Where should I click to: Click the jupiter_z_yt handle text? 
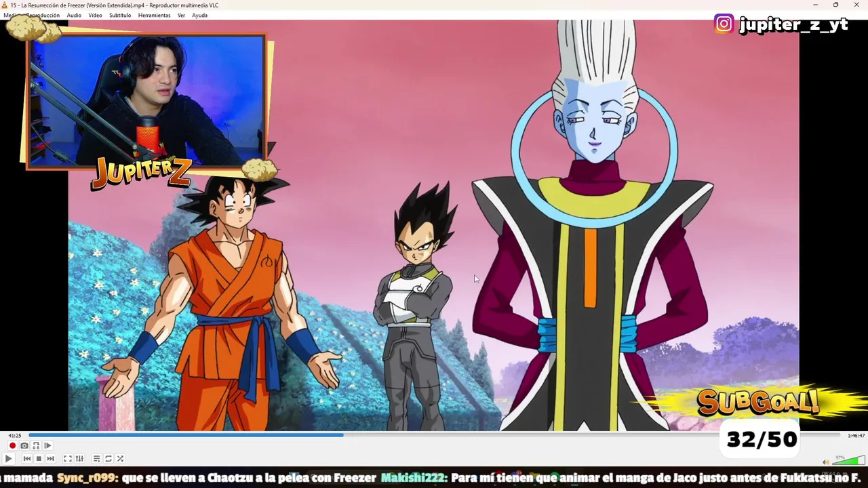click(793, 24)
